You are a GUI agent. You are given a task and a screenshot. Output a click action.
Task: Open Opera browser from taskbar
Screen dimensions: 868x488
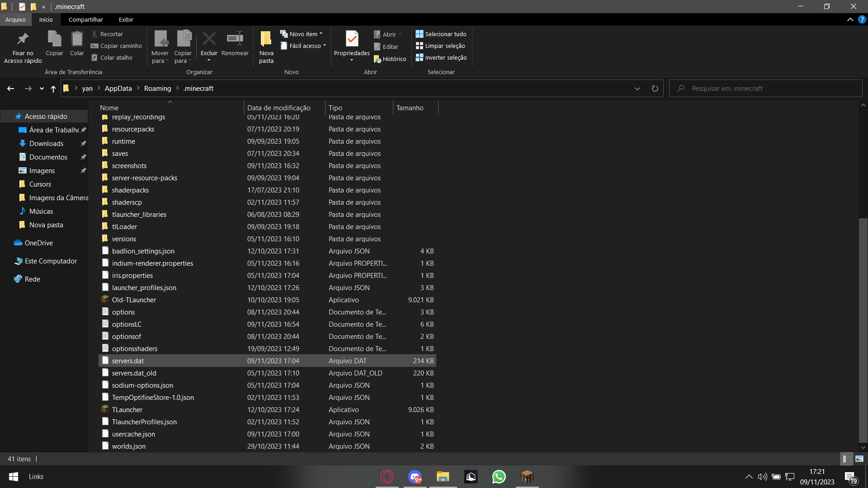(x=387, y=477)
